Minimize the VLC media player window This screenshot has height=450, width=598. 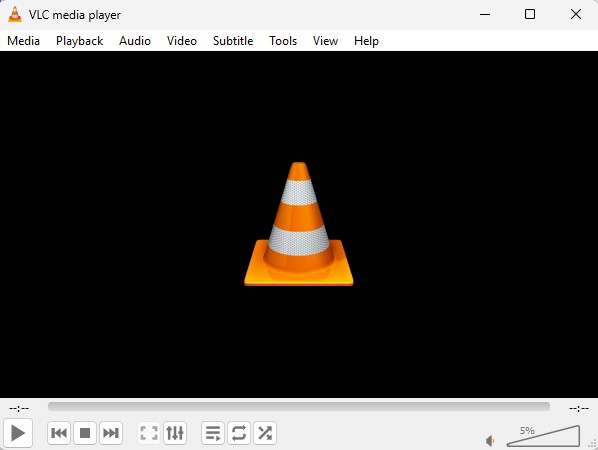tap(485, 14)
